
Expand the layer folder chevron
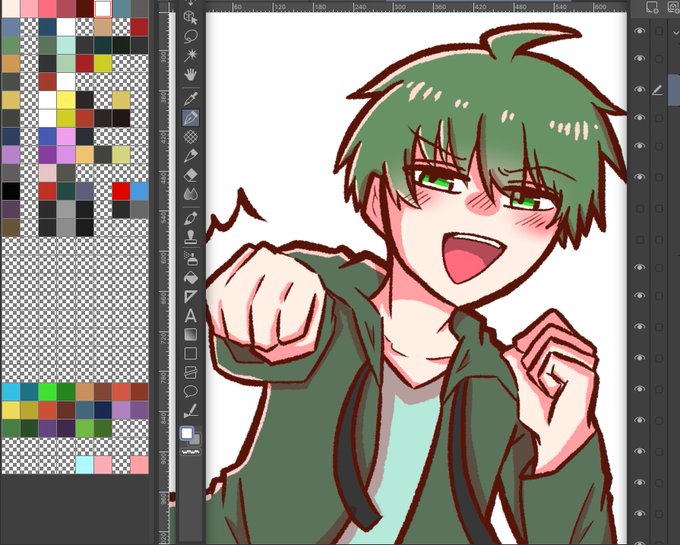point(675,32)
